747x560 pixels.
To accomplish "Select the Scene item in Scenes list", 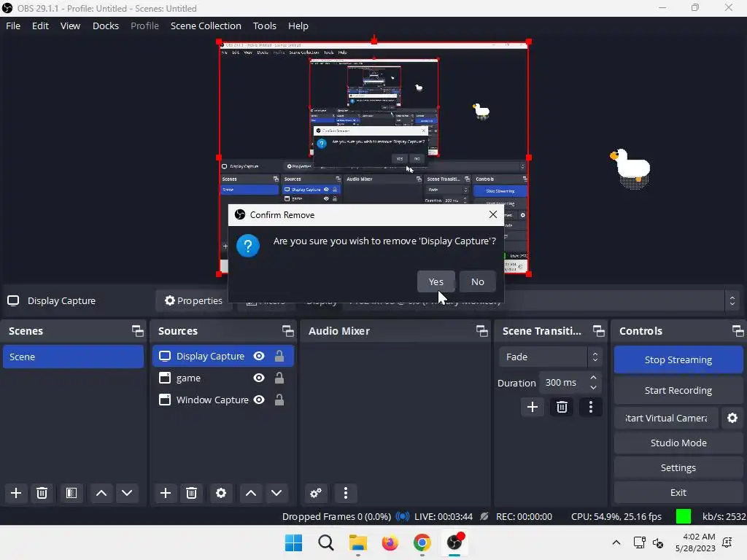I will 73,357.
